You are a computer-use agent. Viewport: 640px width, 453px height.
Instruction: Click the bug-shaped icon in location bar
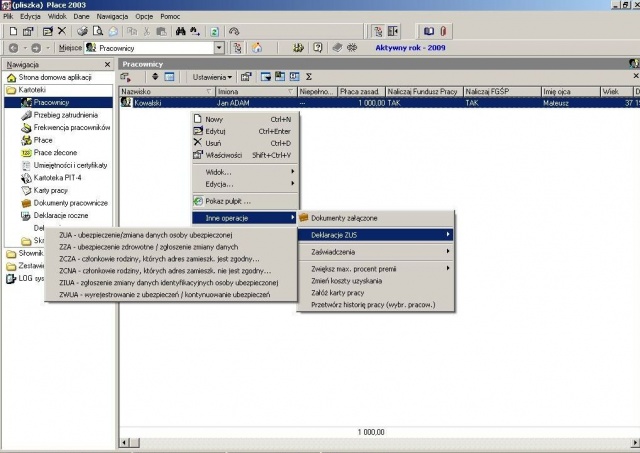(x=351, y=48)
